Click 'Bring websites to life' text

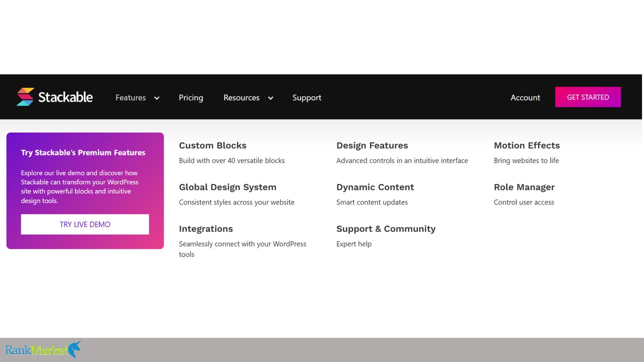point(526,161)
